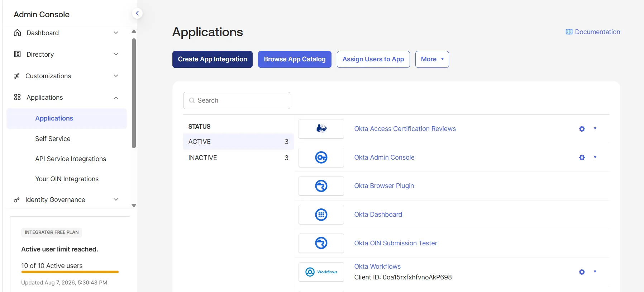Image resolution: width=644 pixels, height=292 pixels.
Task: Focus the applications Search field
Action: pyautogui.click(x=237, y=100)
